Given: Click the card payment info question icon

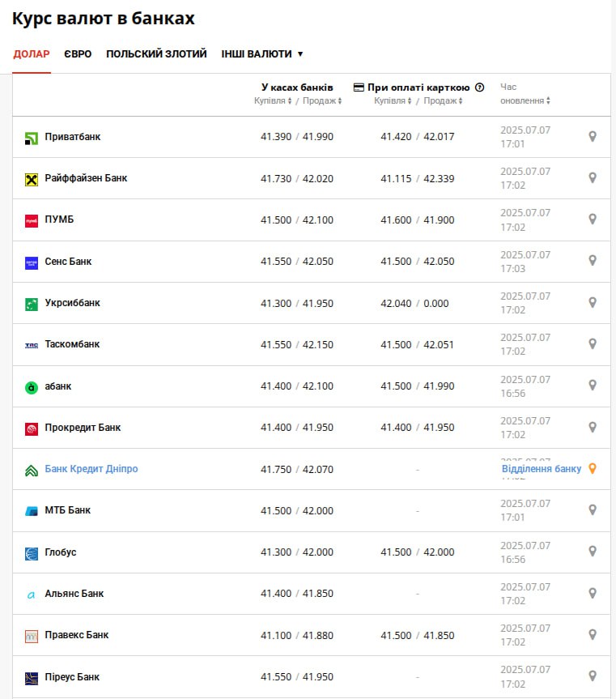Looking at the screenshot, I should [x=480, y=87].
